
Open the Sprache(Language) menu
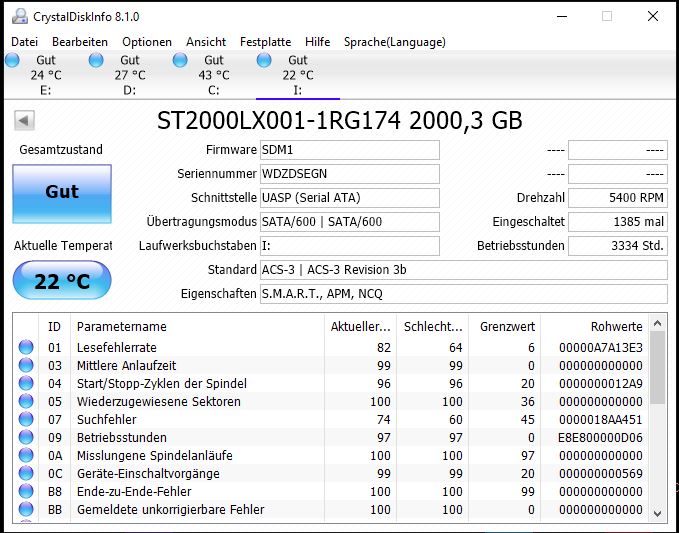point(394,42)
